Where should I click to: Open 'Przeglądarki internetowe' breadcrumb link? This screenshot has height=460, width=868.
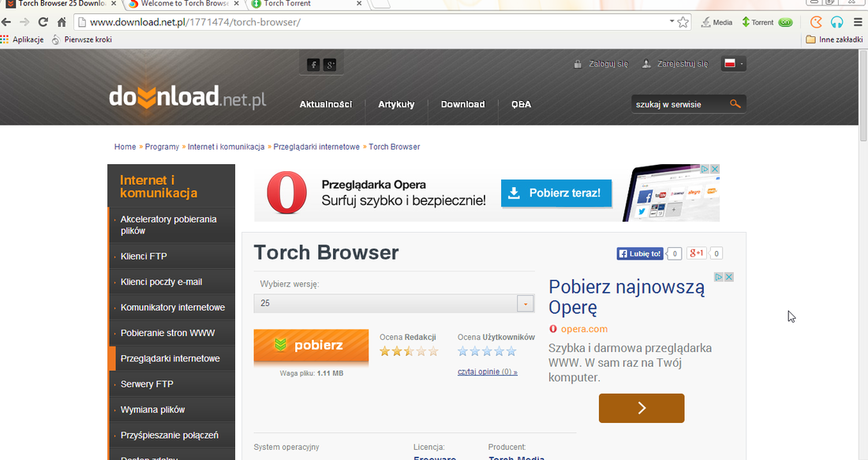coord(316,147)
